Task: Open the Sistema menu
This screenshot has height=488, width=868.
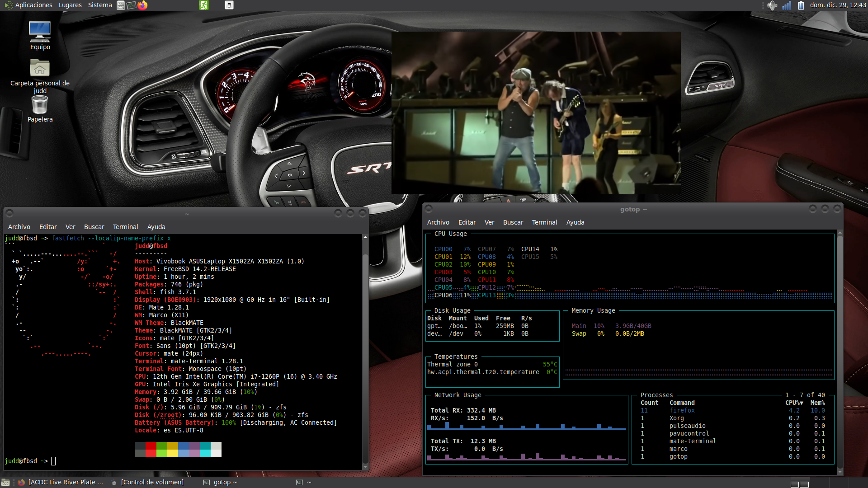Action: [100, 5]
